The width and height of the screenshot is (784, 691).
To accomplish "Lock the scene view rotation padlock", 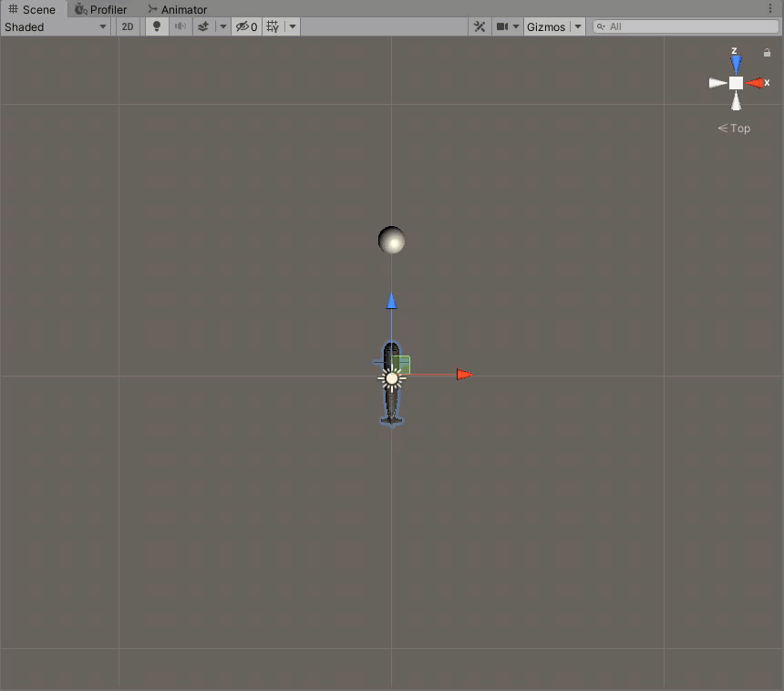I will pos(767,53).
